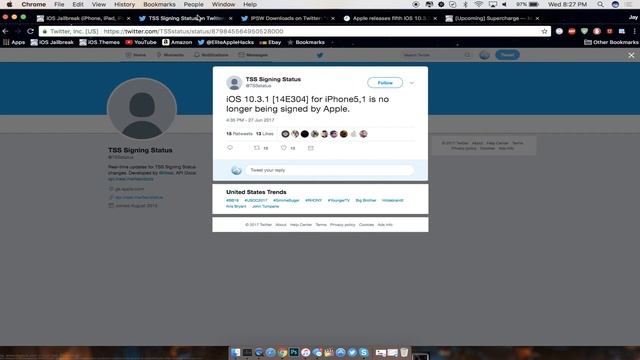
Task: Go back with the browser back arrow
Action: point(5,31)
